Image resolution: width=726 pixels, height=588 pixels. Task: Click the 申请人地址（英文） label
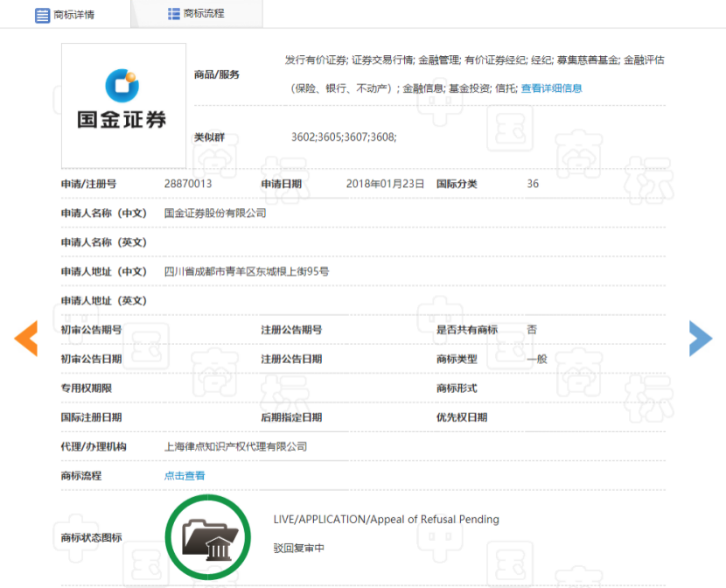[104, 300]
